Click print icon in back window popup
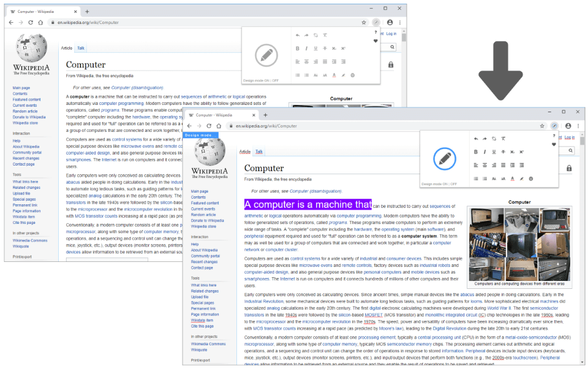Image resolution: width=588 pixels, height=368 pixels. coord(353,75)
